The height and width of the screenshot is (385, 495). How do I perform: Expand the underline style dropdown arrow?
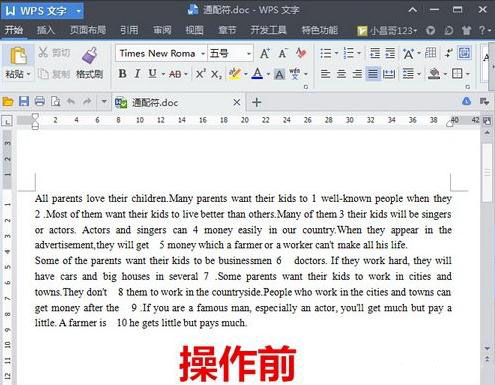coord(163,74)
